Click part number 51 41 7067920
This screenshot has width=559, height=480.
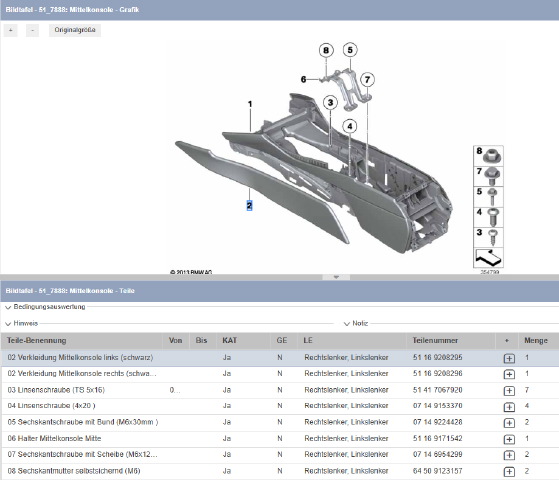tap(437, 390)
